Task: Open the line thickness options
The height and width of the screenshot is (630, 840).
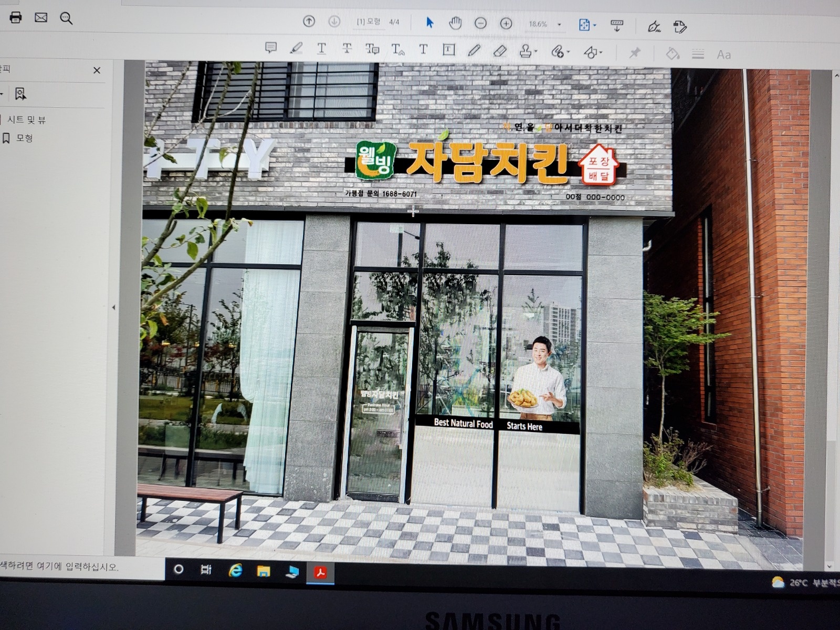Action: click(x=698, y=54)
